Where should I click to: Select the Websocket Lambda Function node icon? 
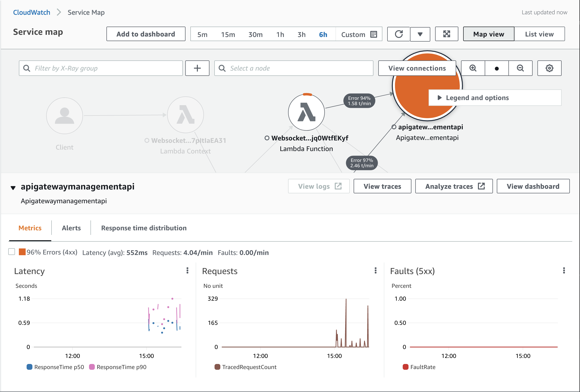306,112
